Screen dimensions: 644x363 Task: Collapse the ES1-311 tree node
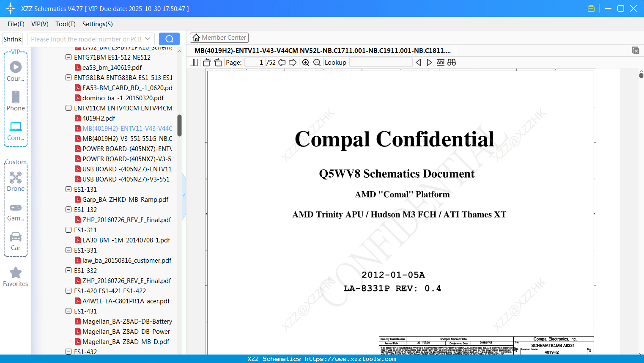69,230
